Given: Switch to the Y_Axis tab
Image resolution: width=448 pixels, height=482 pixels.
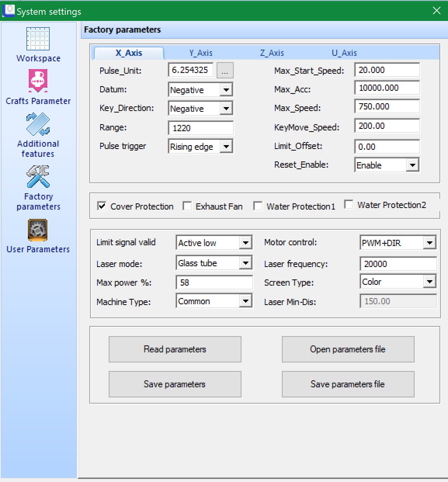Looking at the screenshot, I should click(x=201, y=53).
